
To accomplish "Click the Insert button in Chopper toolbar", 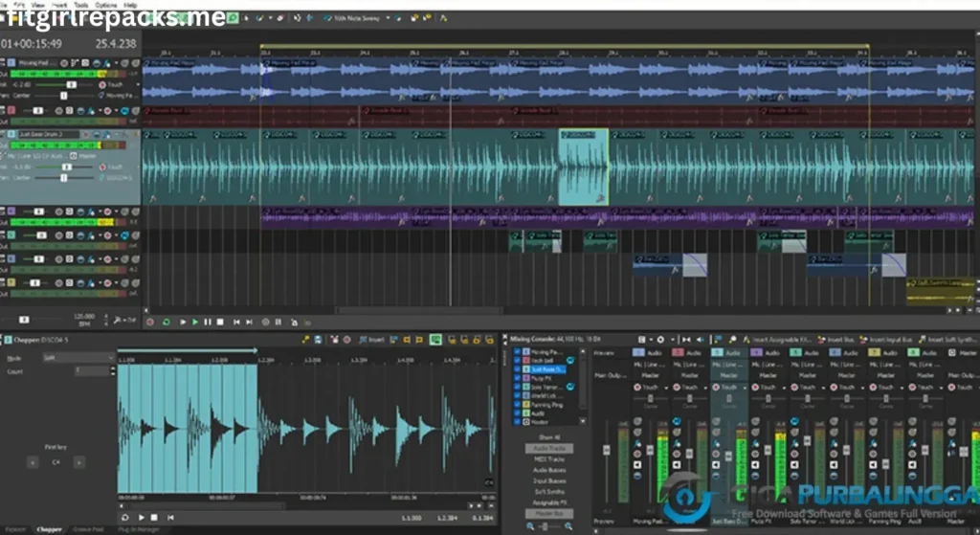I will (x=372, y=340).
